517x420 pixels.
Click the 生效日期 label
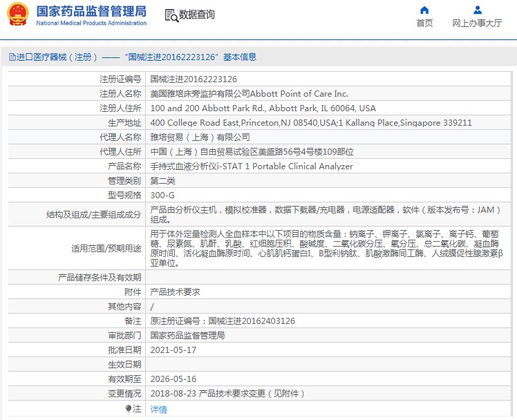[x=124, y=364]
